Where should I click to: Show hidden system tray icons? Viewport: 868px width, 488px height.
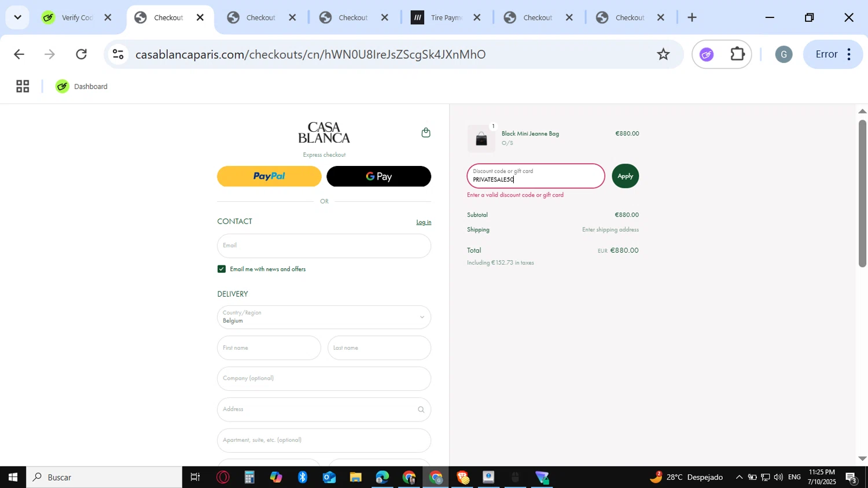(739, 477)
